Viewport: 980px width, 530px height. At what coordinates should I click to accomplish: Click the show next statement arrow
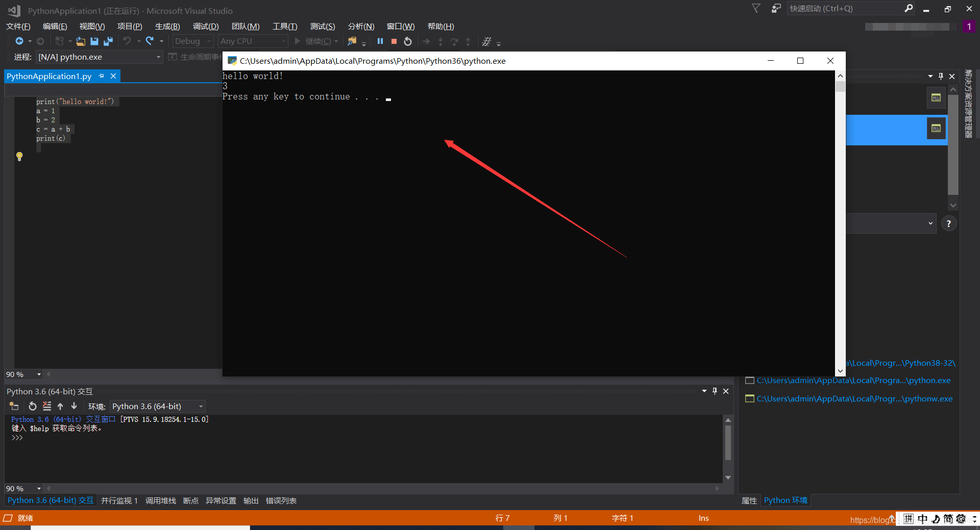pyautogui.click(x=426, y=41)
